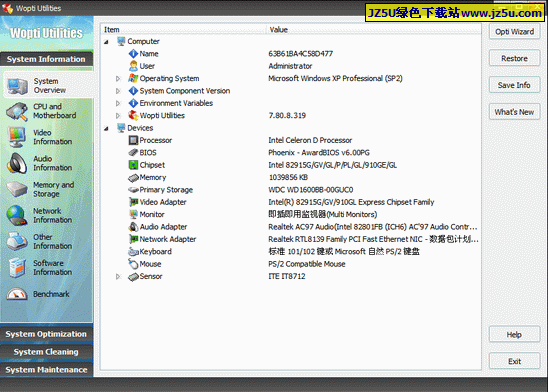Expand the Environment Variables node

click(118, 103)
